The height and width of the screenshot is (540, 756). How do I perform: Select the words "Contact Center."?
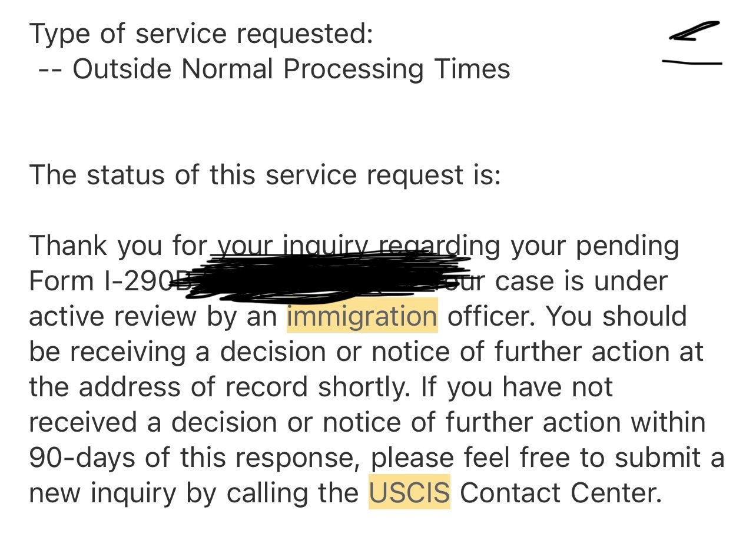(x=561, y=493)
